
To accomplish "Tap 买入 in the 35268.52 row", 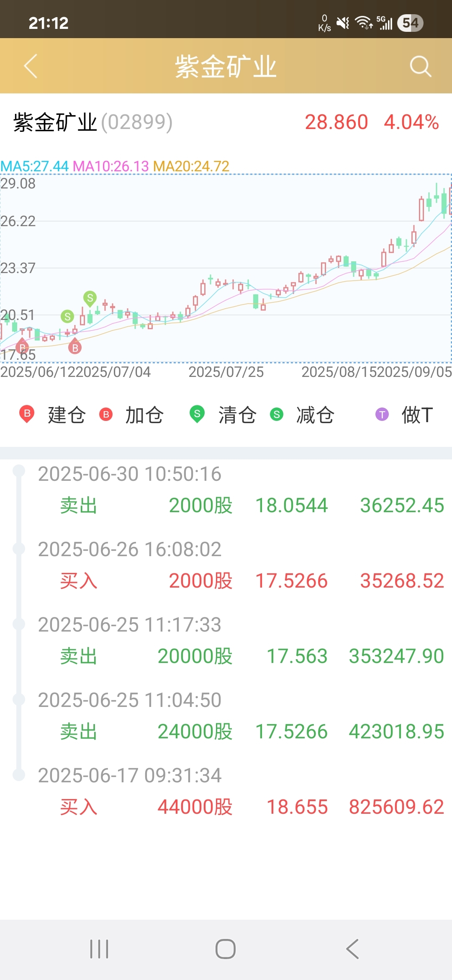I will (x=79, y=581).
